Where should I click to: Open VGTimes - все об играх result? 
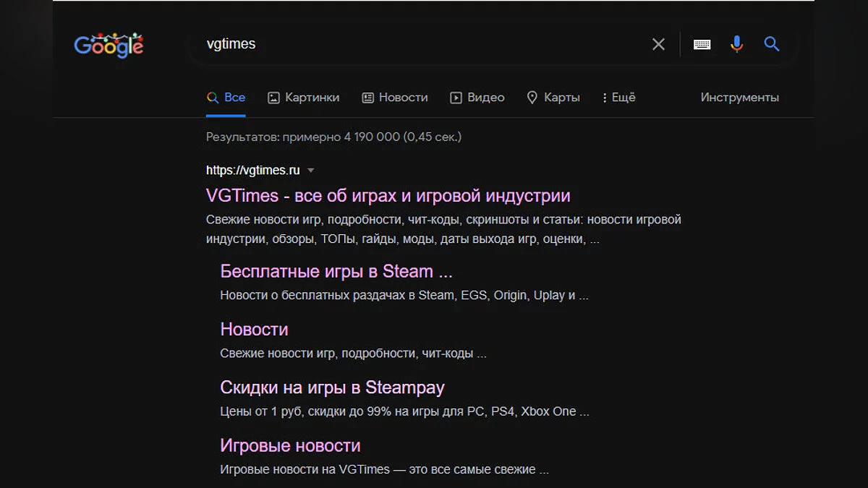click(388, 196)
